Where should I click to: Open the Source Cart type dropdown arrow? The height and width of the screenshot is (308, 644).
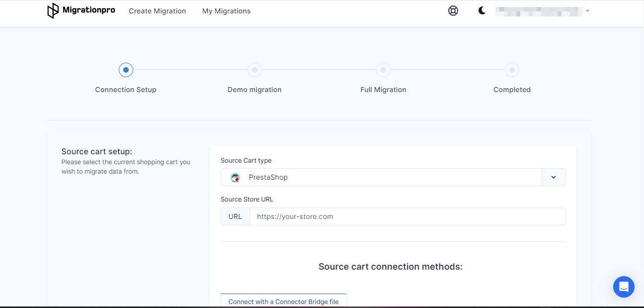[554, 177]
